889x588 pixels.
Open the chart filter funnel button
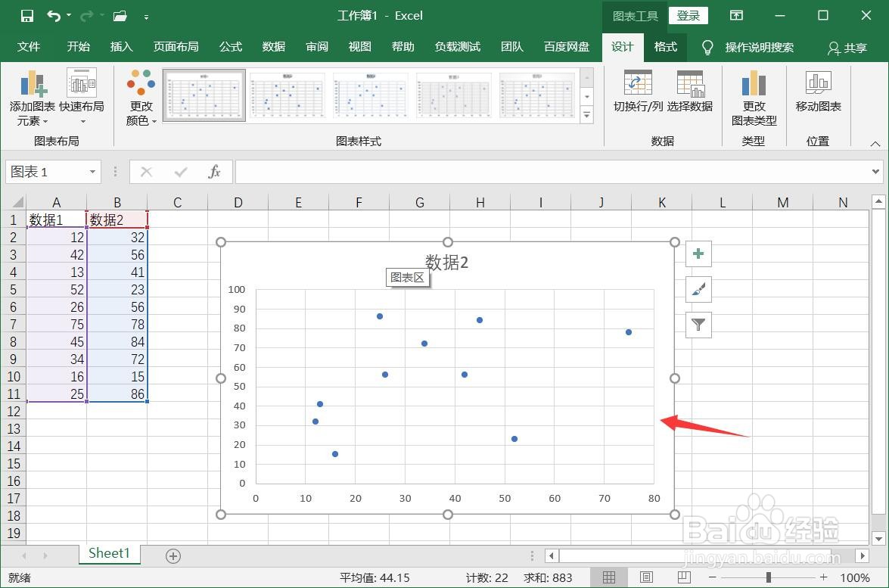(x=698, y=325)
